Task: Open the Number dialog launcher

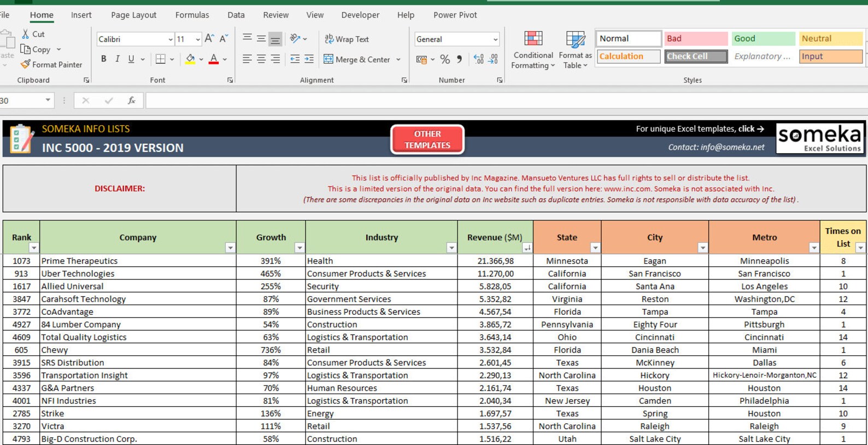Action: tap(500, 80)
